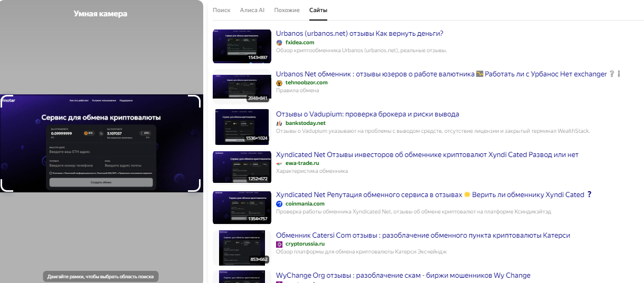Click the 'Двигайте рамки' hint bubble
Image resolution: width=644 pixels, height=283 pixels.
(x=101, y=277)
